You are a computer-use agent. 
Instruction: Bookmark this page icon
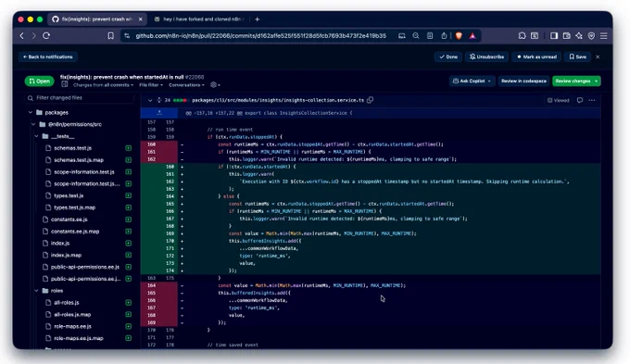[x=110, y=36]
